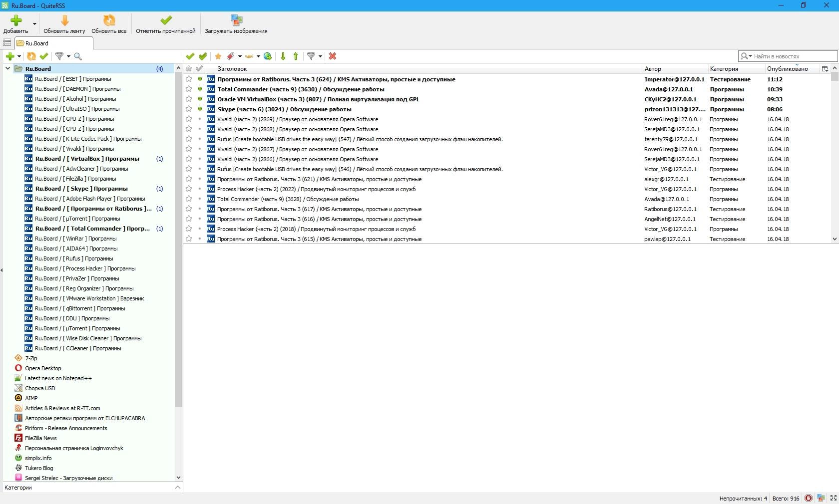Click first green check mark news read icon
The image size is (839, 504).
click(190, 56)
